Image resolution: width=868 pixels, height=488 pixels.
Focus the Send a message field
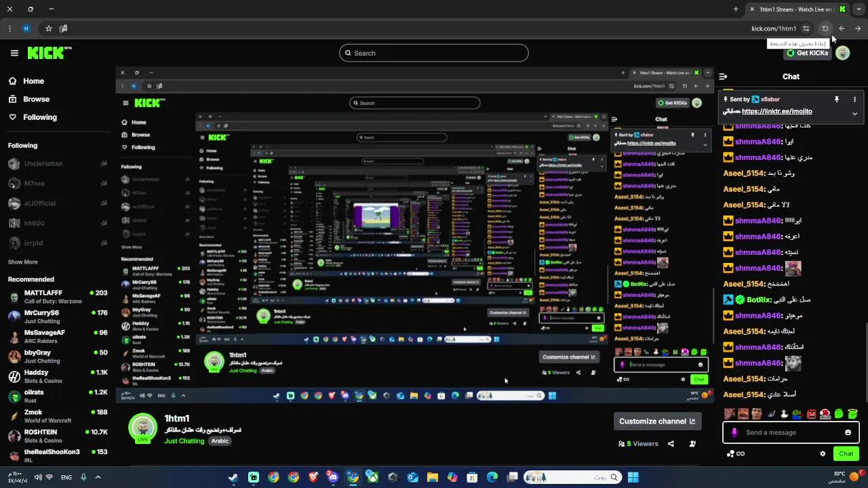pyautogui.click(x=791, y=432)
